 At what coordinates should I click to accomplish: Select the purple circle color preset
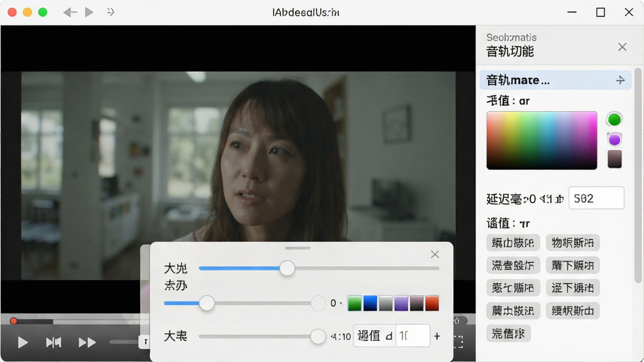pyautogui.click(x=614, y=140)
